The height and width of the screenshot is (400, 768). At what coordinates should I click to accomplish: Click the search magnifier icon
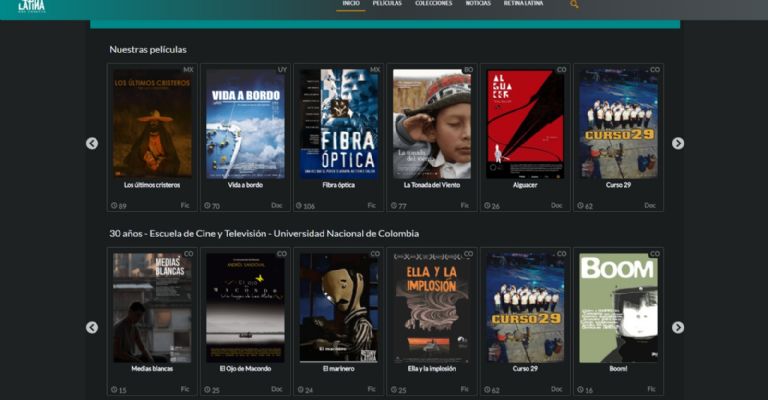pyautogui.click(x=574, y=4)
